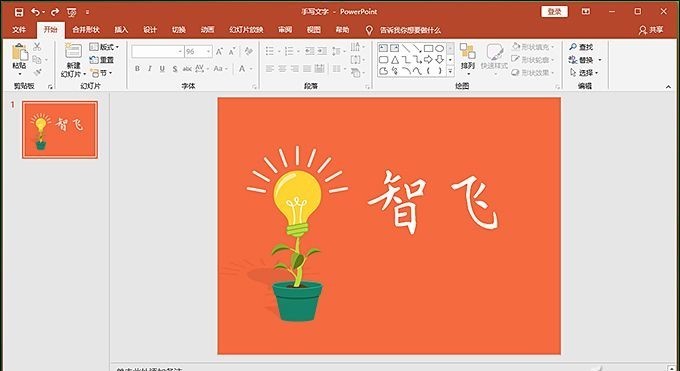Switch to the 动画 animations tab
The height and width of the screenshot is (371, 680).
click(207, 30)
